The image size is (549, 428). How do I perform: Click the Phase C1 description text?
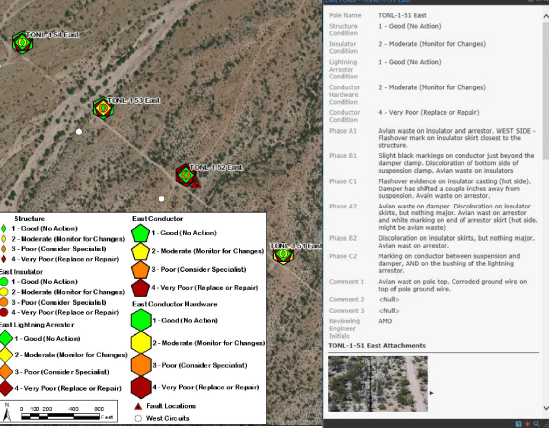pyautogui.click(x=454, y=188)
